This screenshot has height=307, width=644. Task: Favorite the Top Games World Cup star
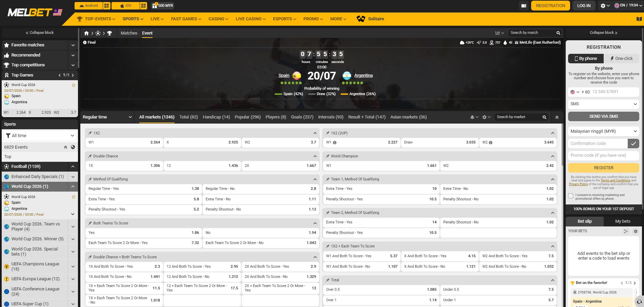[74, 85]
